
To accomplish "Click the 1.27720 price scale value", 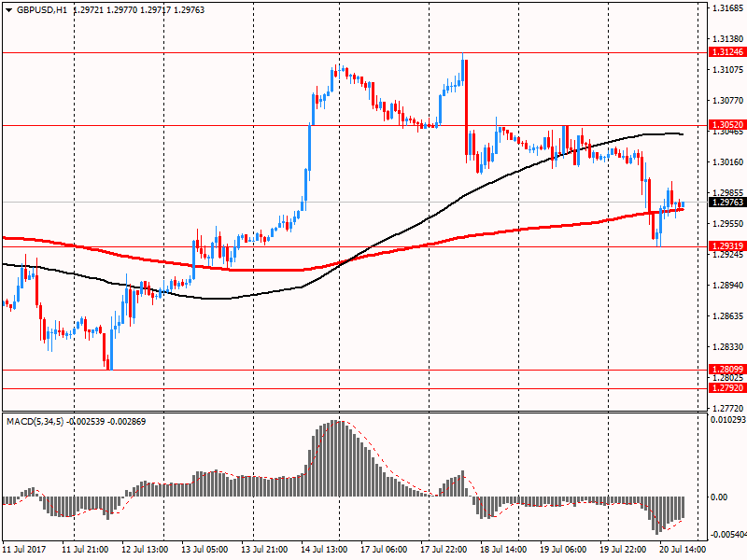I will point(728,408).
